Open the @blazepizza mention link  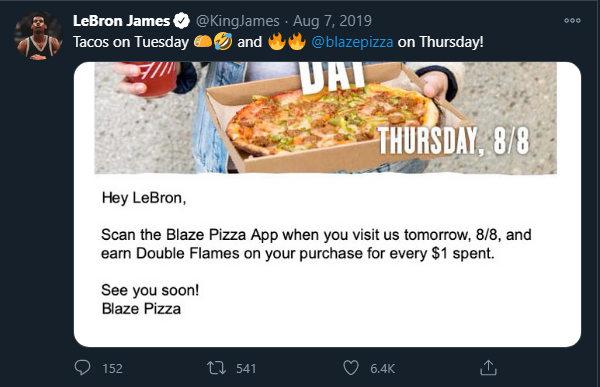352,42
